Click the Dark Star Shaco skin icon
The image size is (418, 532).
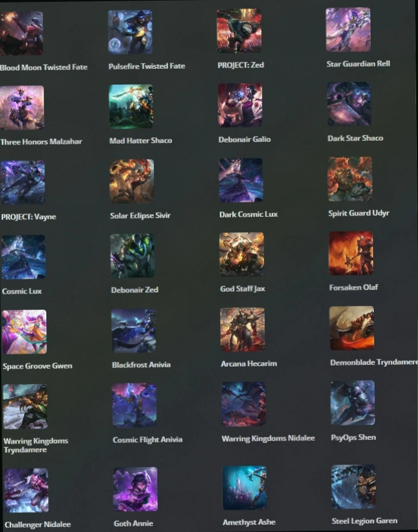[349, 104]
